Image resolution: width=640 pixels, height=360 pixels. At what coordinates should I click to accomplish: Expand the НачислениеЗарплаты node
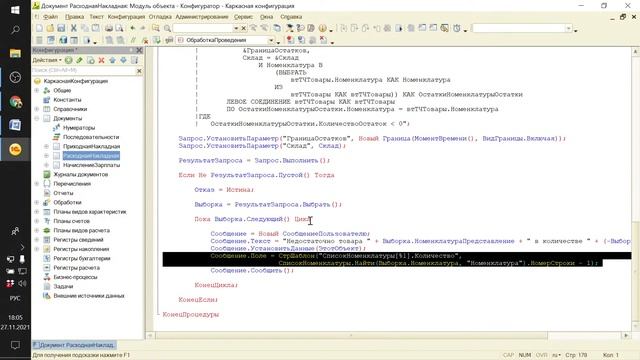click(46, 165)
